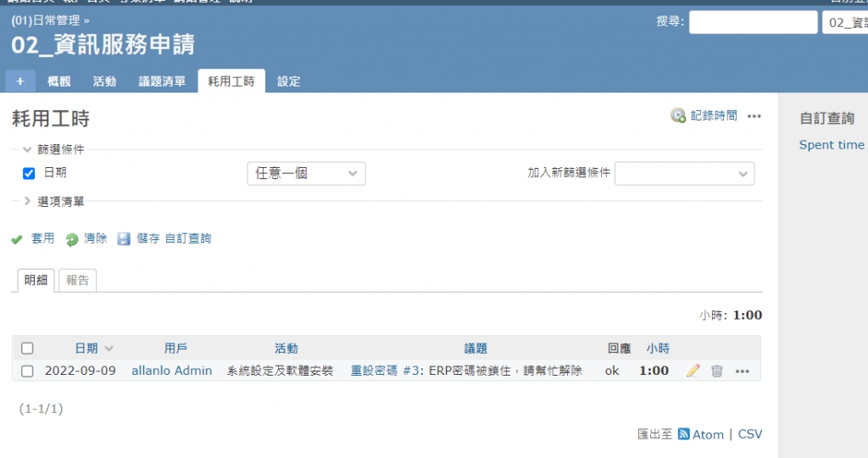This screenshot has width=868, height=458.
Task: Click the Atom feed export icon
Action: (683, 433)
